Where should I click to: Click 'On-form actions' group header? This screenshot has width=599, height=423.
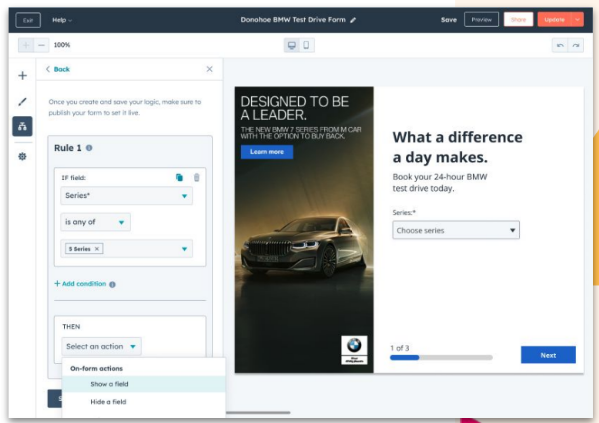click(96, 368)
